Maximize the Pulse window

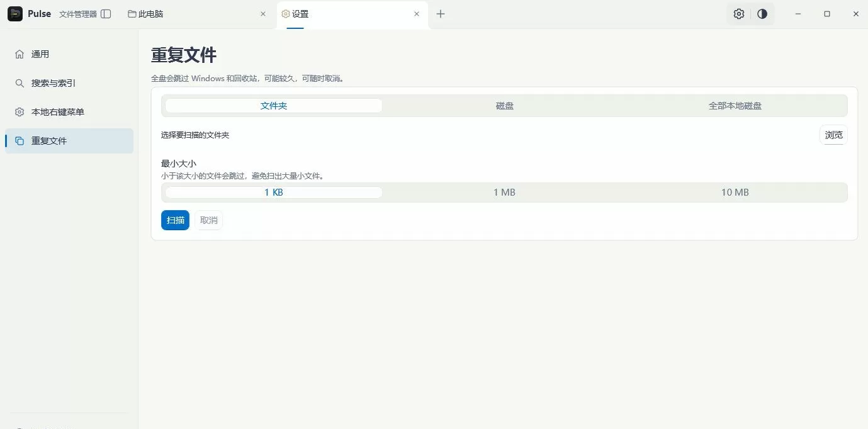click(827, 14)
